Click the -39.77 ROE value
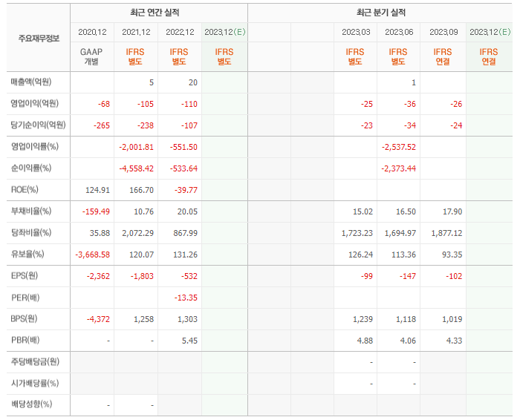This screenshot has height=420, width=520. click(186, 190)
